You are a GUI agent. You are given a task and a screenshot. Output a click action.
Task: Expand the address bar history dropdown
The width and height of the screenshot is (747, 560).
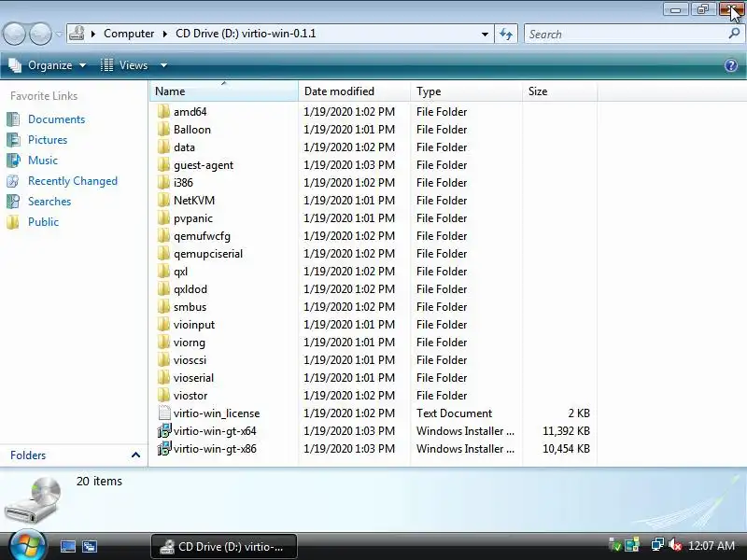(485, 35)
